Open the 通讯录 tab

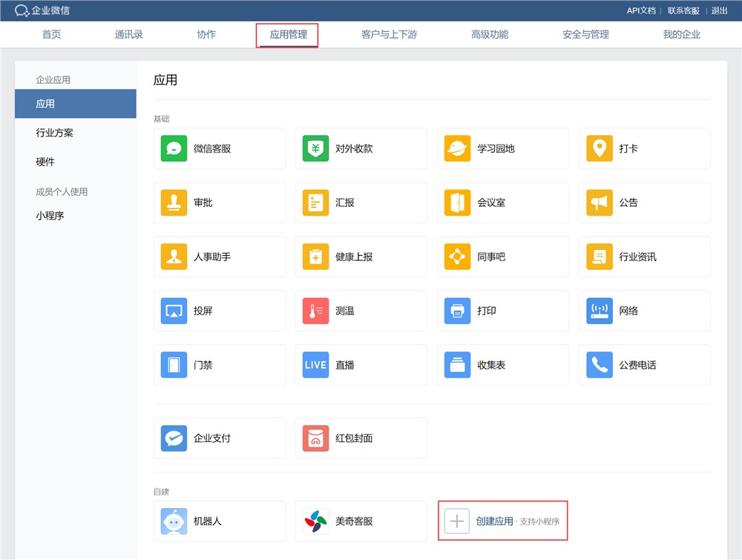[x=128, y=35]
